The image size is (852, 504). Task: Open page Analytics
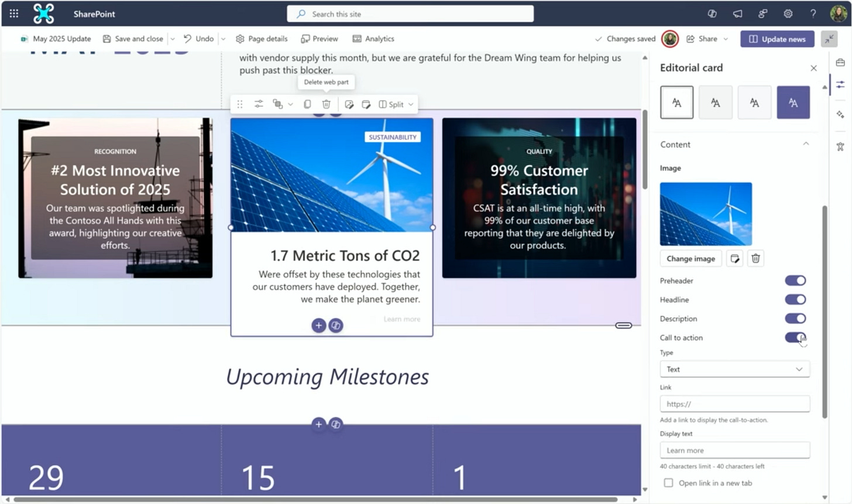pos(373,39)
